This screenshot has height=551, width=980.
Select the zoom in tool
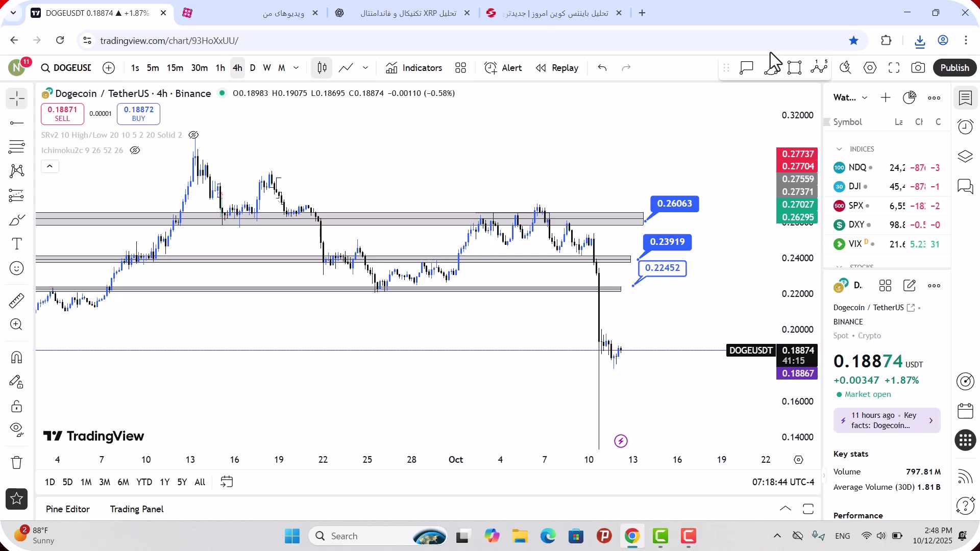coord(17,324)
